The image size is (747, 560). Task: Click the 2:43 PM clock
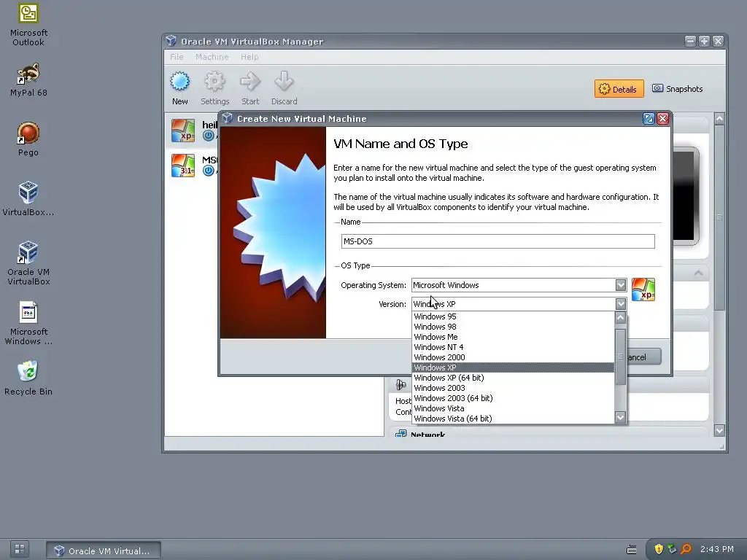716,549
